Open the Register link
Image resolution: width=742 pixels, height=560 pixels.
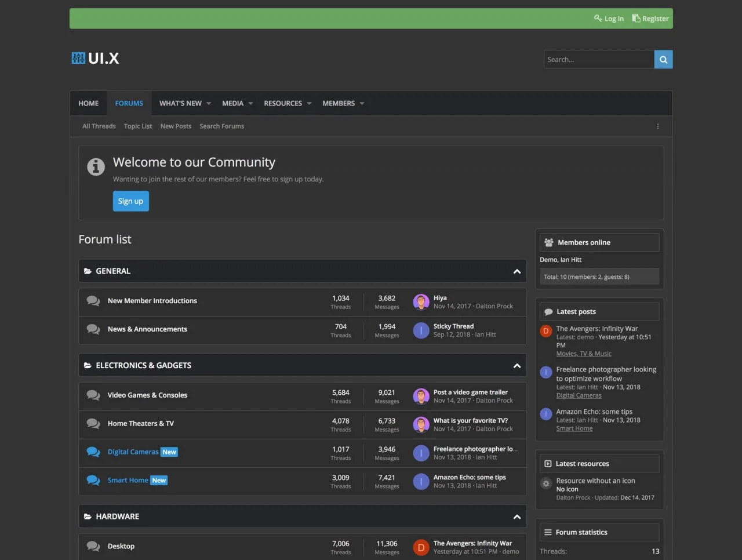tap(650, 19)
